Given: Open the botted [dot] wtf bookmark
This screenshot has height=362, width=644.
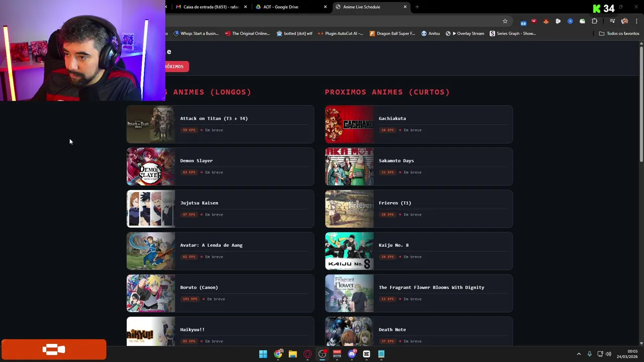Looking at the screenshot, I should point(294,34).
